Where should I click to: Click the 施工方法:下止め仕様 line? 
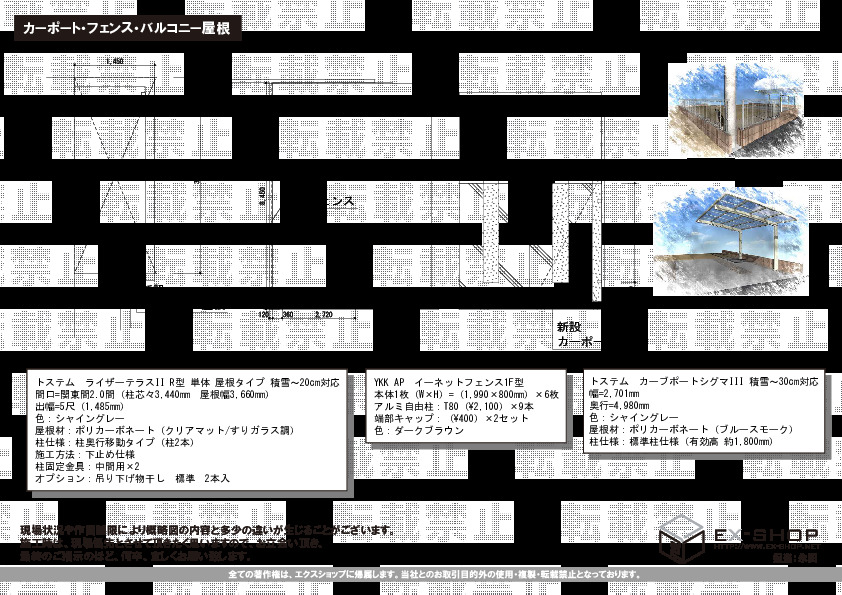tap(85, 454)
